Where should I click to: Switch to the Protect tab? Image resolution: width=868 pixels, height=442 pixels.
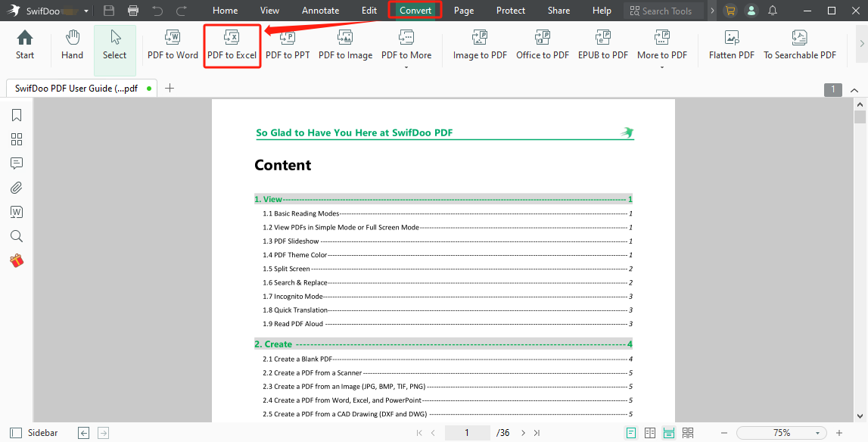pyautogui.click(x=510, y=11)
